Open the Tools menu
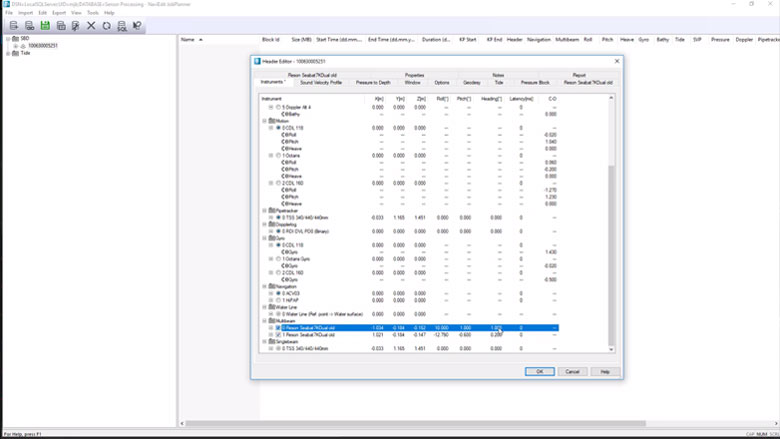 click(92, 13)
